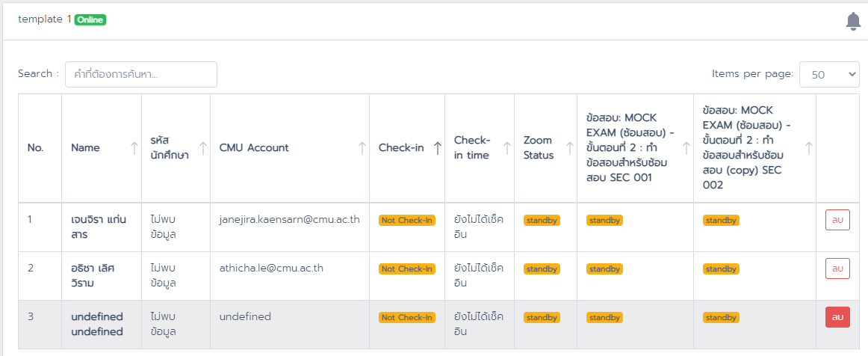Sort by the รหัสนักศึกษา column arrow
This screenshot has height=356, width=868.
202,148
